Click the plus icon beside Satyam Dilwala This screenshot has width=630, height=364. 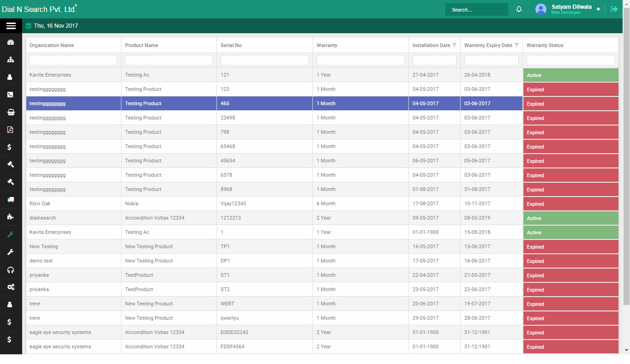(x=598, y=9)
